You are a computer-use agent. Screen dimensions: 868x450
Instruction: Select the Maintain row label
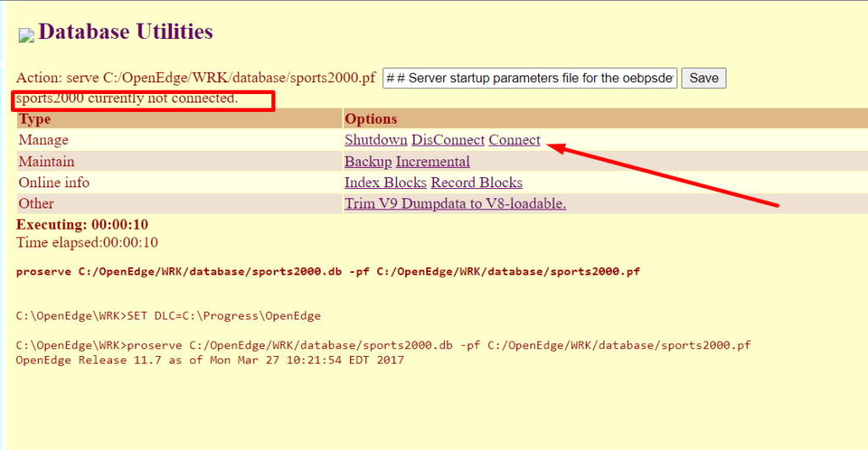pyautogui.click(x=47, y=161)
